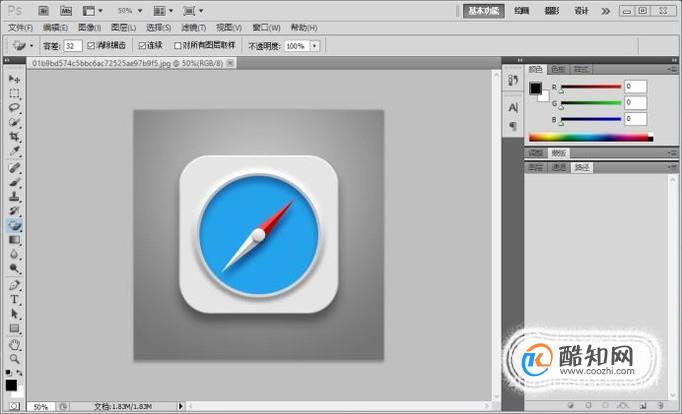This screenshot has height=414, width=682.
Task: Open the 文件(F) menu
Action: 20,28
